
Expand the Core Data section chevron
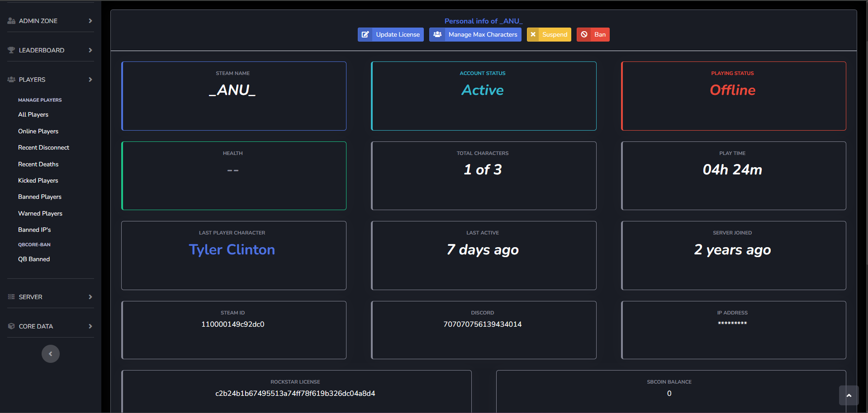90,326
